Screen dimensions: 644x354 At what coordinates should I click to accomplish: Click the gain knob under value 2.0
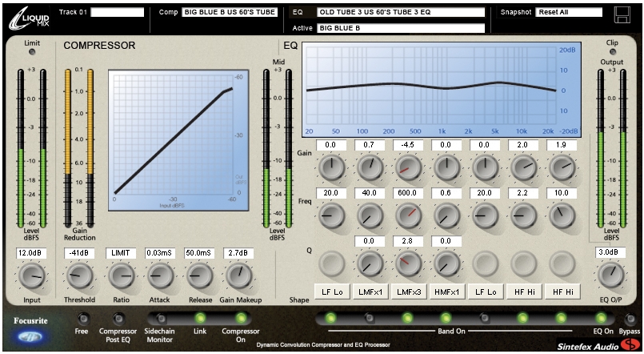(x=524, y=167)
